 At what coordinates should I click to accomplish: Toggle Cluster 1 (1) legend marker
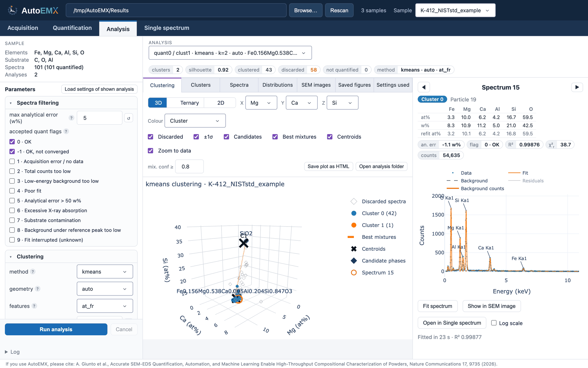pyautogui.click(x=354, y=225)
